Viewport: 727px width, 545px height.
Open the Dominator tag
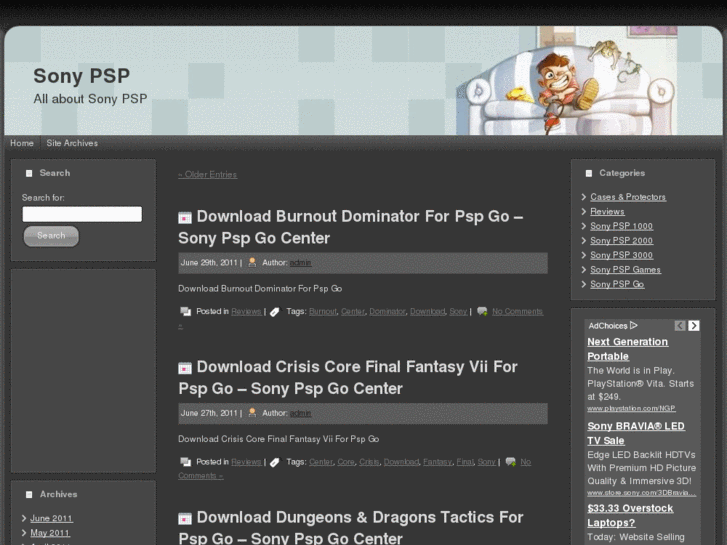pyautogui.click(x=387, y=312)
